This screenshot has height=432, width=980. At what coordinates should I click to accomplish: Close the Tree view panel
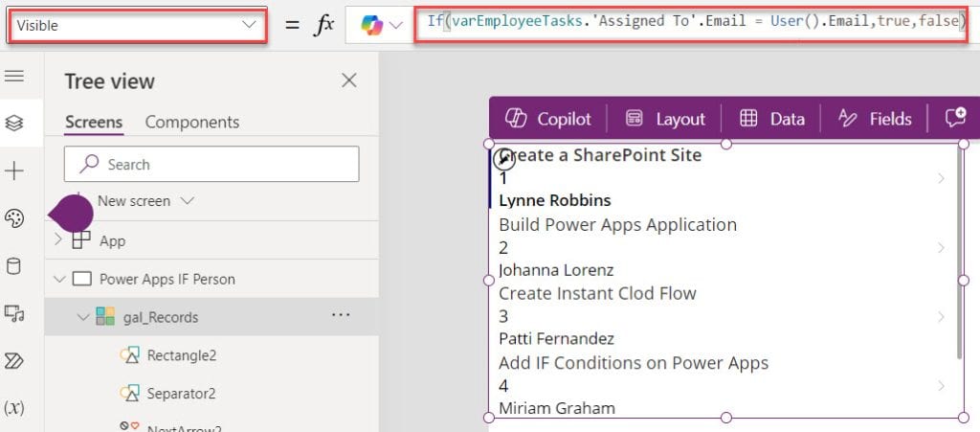[x=348, y=80]
